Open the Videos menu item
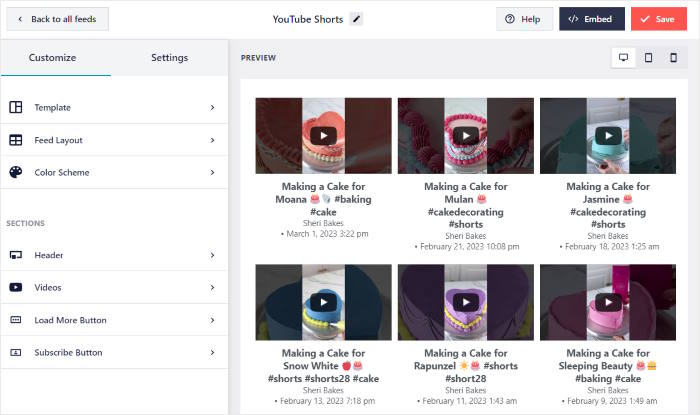700x415 pixels. point(114,287)
